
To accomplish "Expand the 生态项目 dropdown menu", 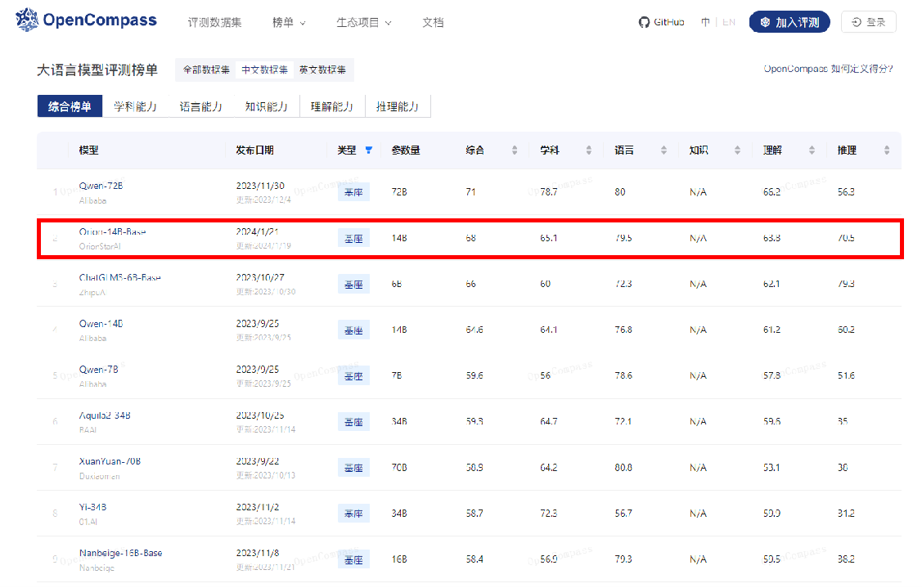I will [x=363, y=22].
